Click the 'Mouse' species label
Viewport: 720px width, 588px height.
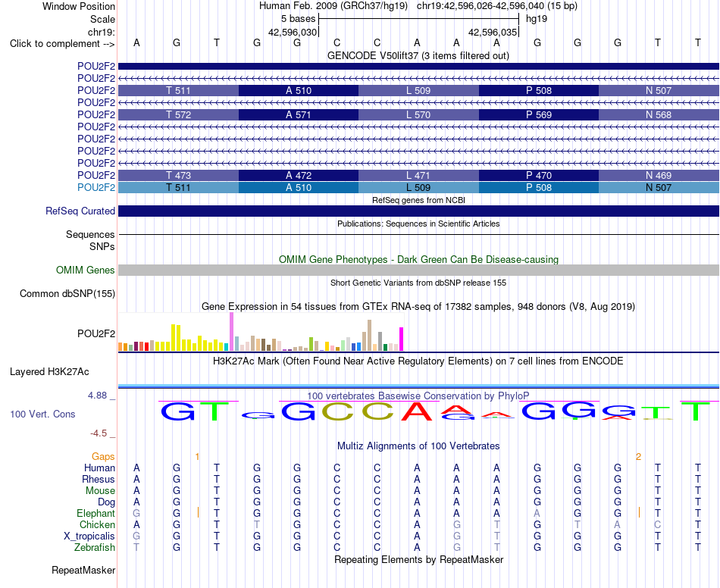[100, 491]
